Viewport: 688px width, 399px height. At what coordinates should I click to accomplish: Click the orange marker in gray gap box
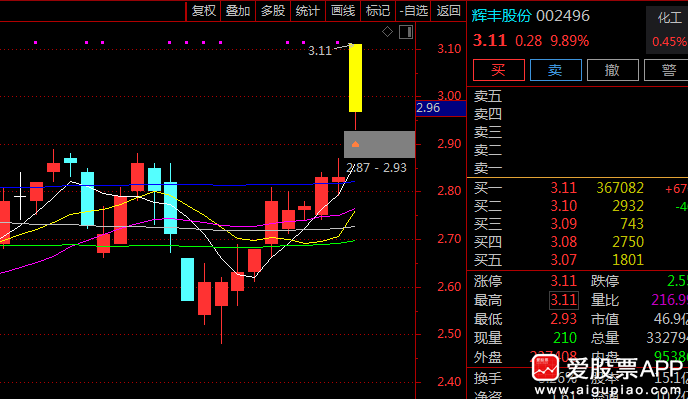coord(355,144)
